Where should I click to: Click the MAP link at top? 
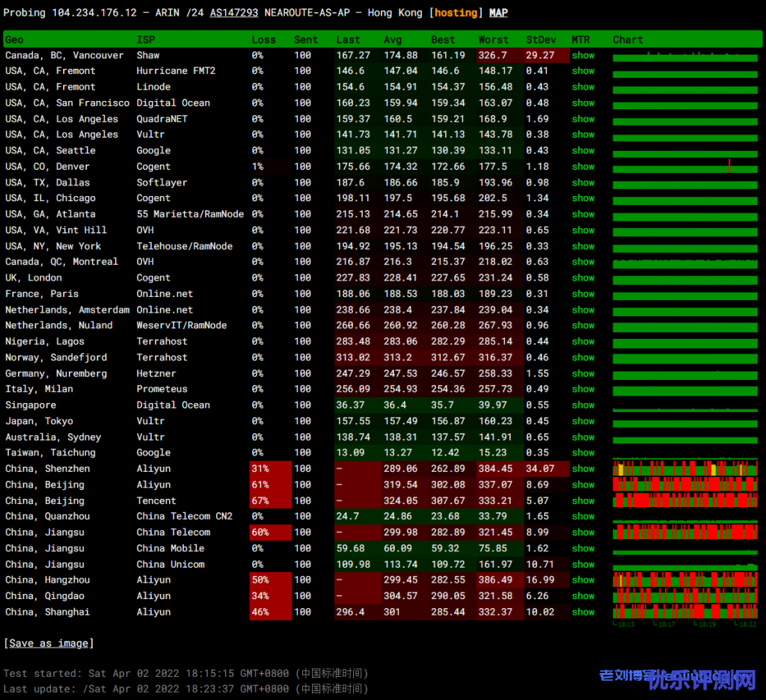tap(498, 13)
